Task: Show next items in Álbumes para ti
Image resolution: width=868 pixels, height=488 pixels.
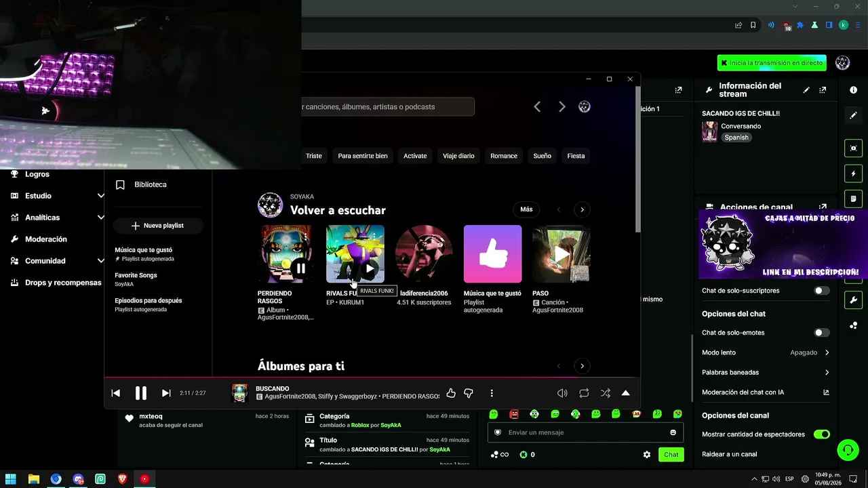Action: pos(582,366)
